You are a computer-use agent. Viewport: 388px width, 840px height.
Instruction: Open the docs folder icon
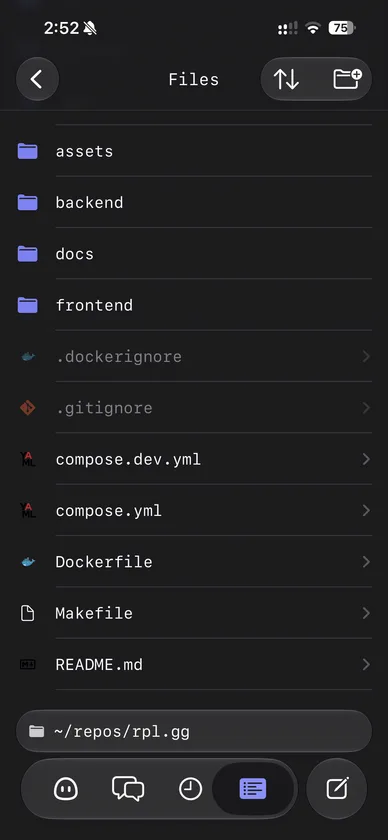click(27, 254)
